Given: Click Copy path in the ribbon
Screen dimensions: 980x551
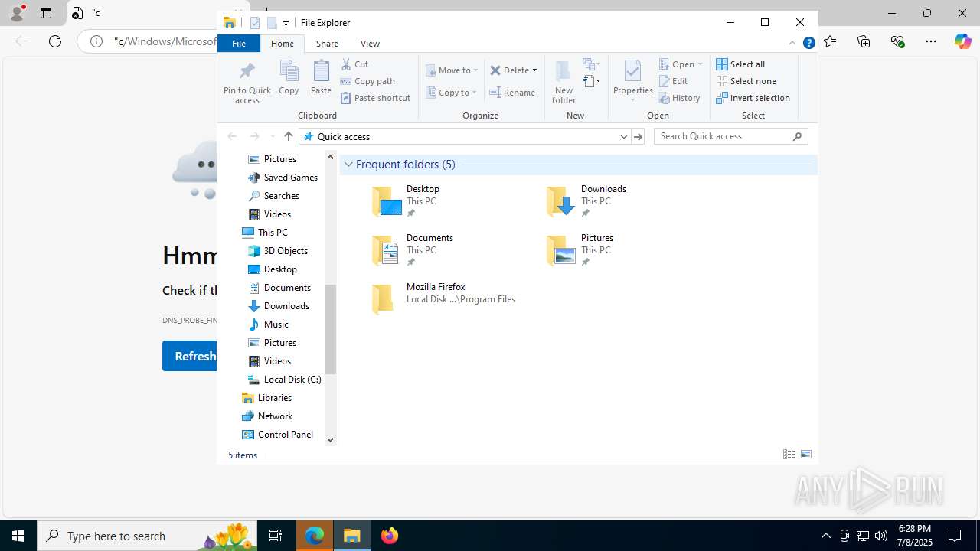Looking at the screenshot, I should pyautogui.click(x=367, y=81).
